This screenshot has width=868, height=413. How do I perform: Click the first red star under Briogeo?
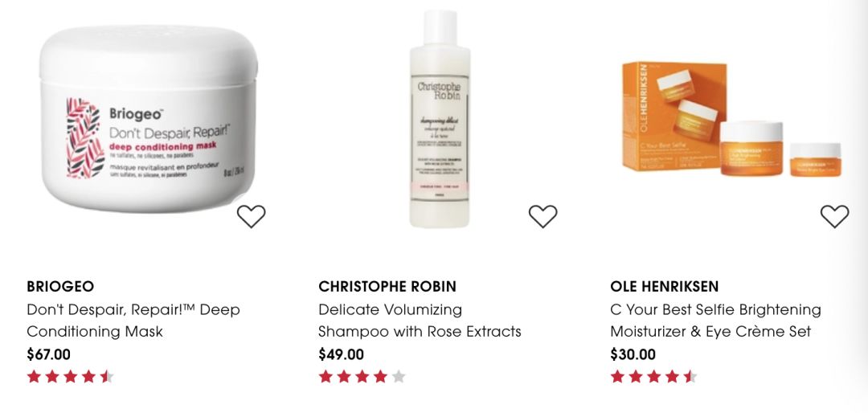(x=35, y=377)
